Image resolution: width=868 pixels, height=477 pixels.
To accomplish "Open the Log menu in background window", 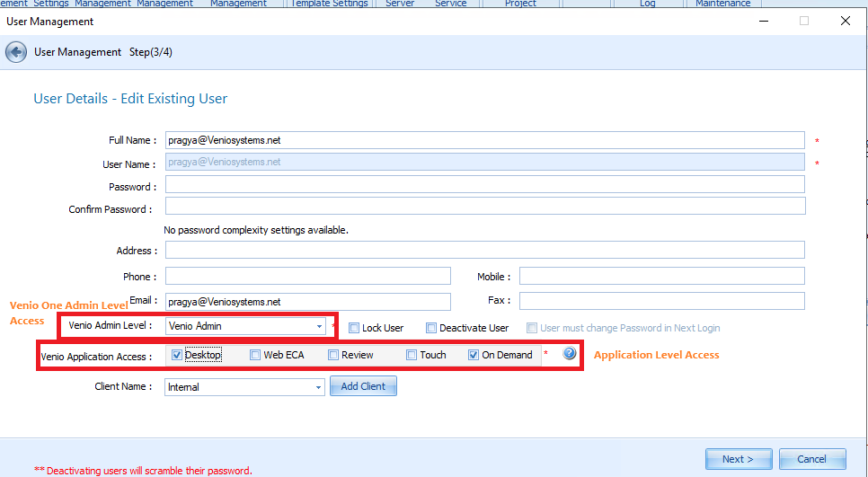I will (x=647, y=4).
